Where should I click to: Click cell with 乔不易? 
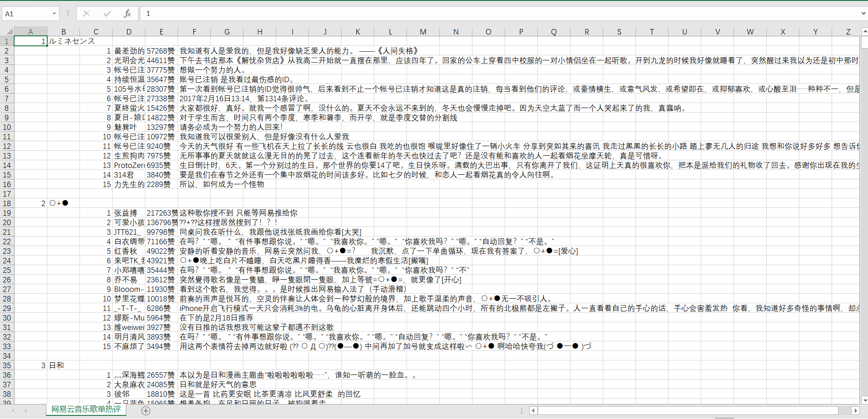click(x=129, y=280)
